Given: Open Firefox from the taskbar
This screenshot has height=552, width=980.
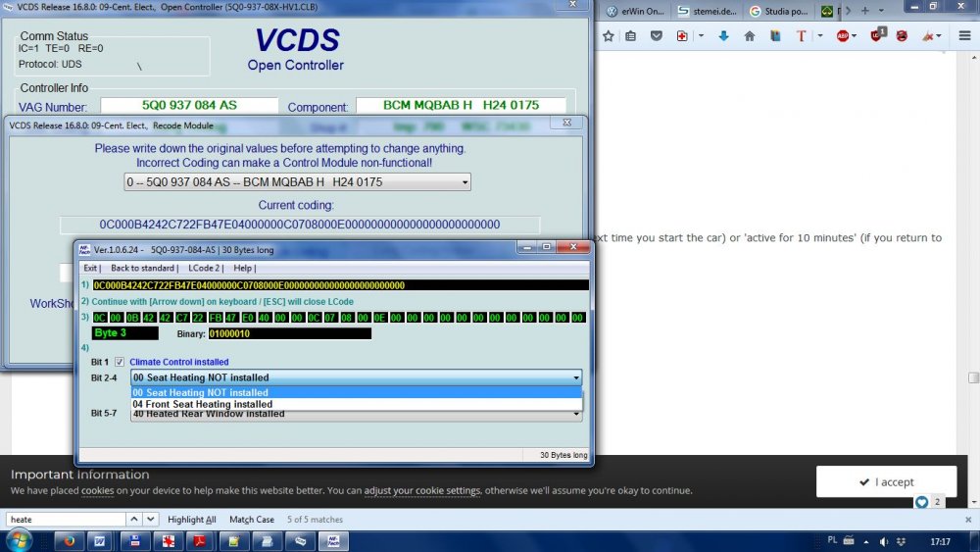Looking at the screenshot, I should click(x=69, y=541).
